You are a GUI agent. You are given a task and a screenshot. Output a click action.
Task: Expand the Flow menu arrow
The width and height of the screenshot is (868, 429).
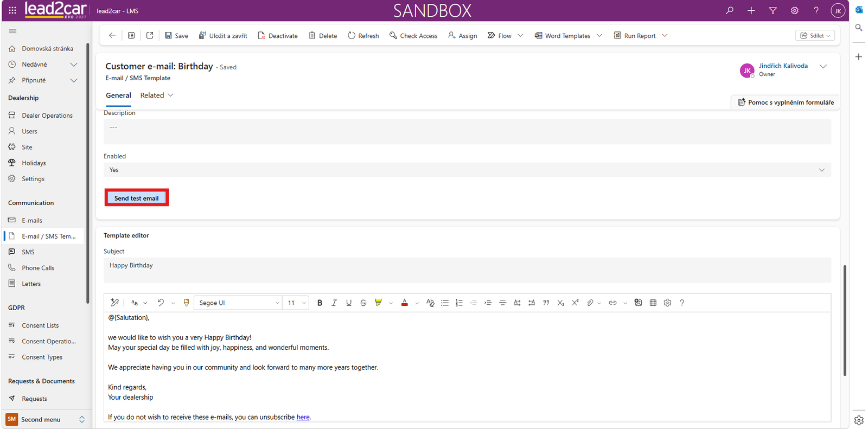[x=520, y=35]
